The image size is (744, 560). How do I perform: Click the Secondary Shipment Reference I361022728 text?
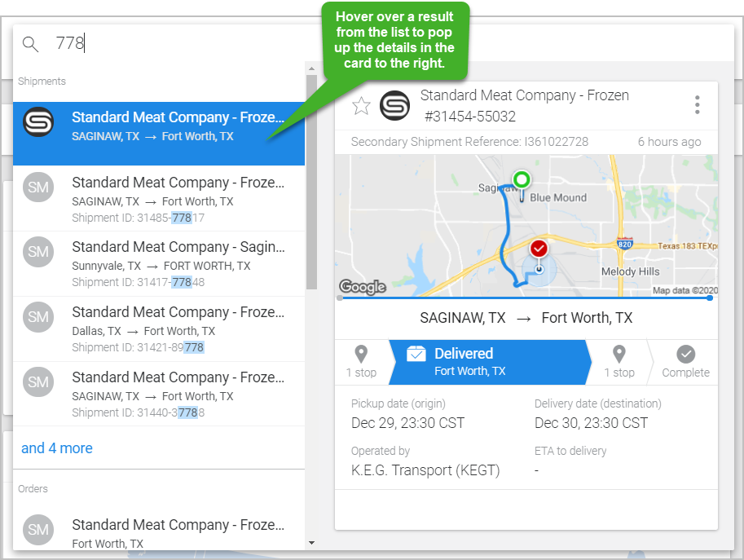pos(469,142)
